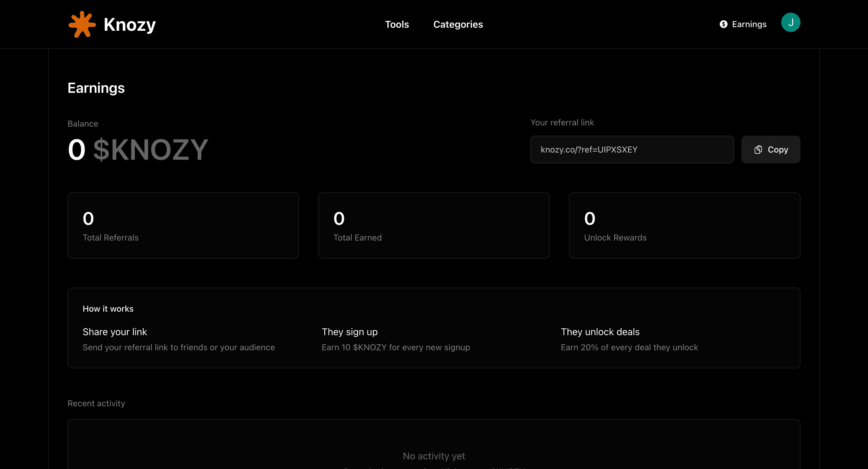Open the profile avatar menu
The height and width of the screenshot is (469, 868).
click(791, 22)
